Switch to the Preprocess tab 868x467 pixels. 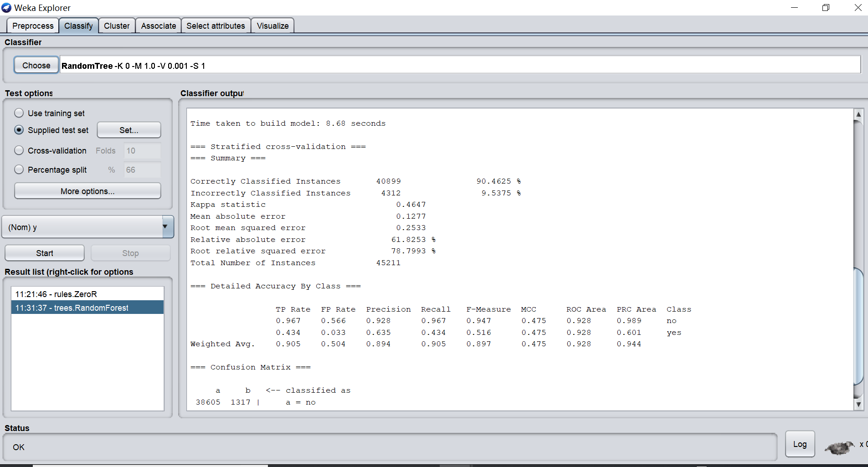[33, 26]
